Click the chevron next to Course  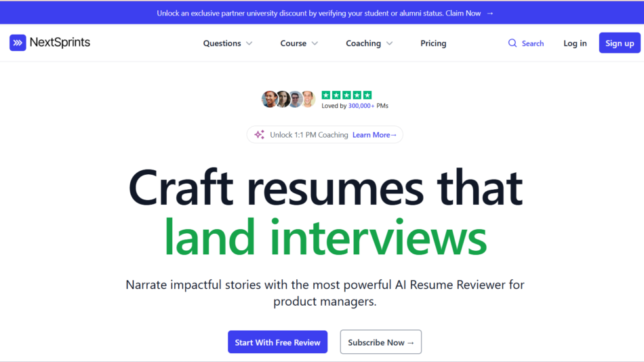click(315, 43)
